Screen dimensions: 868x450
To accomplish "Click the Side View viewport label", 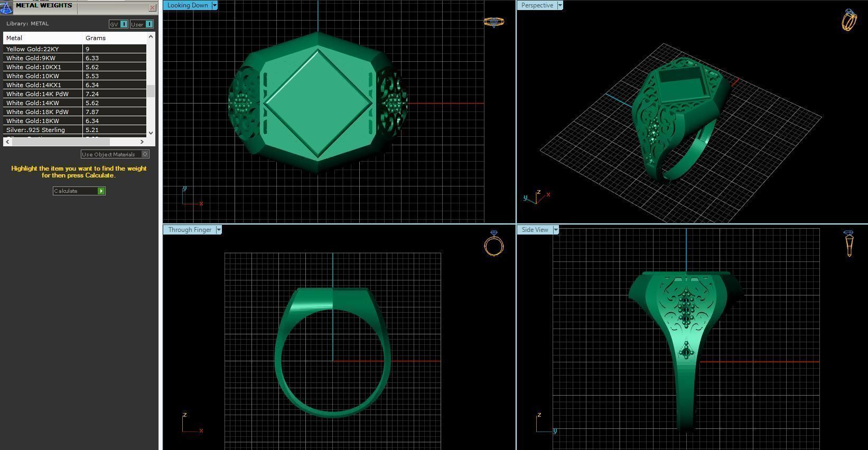I will point(535,230).
